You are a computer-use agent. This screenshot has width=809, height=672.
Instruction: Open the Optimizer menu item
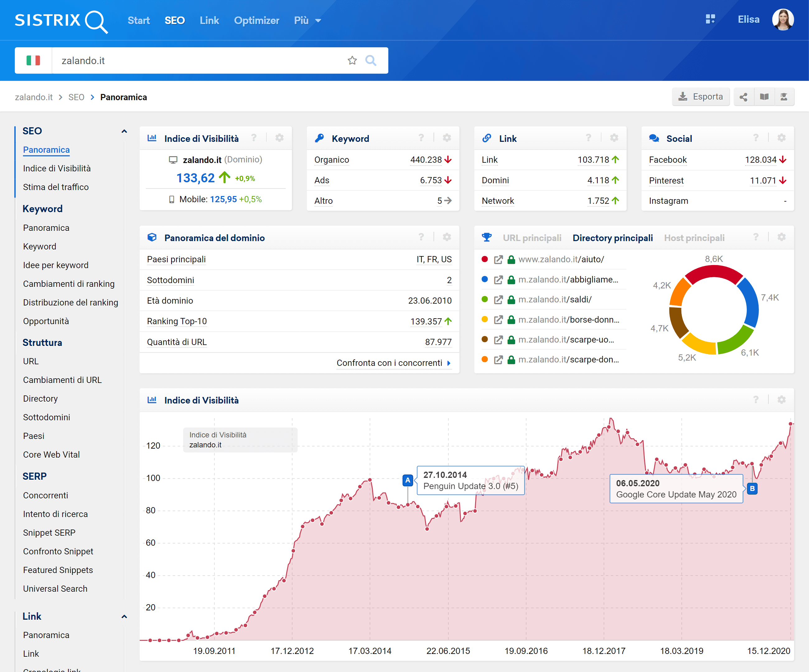tap(257, 21)
